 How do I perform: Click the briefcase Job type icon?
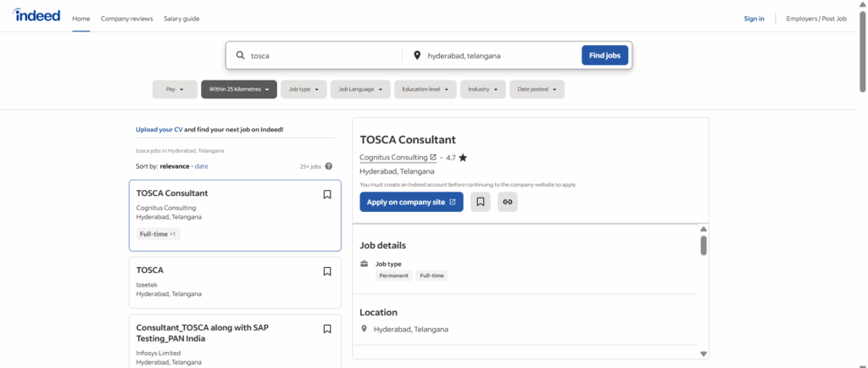(x=364, y=264)
